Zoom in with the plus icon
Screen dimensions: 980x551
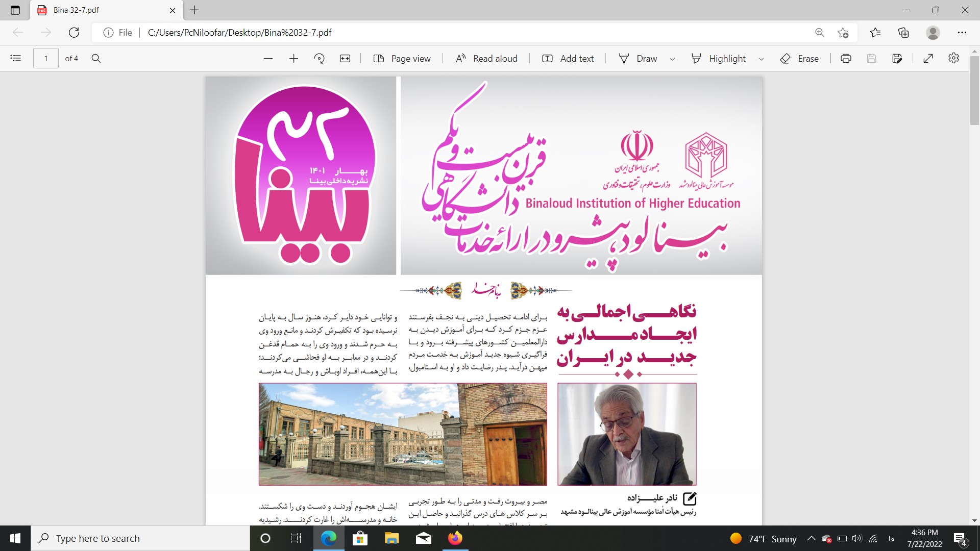(293, 59)
